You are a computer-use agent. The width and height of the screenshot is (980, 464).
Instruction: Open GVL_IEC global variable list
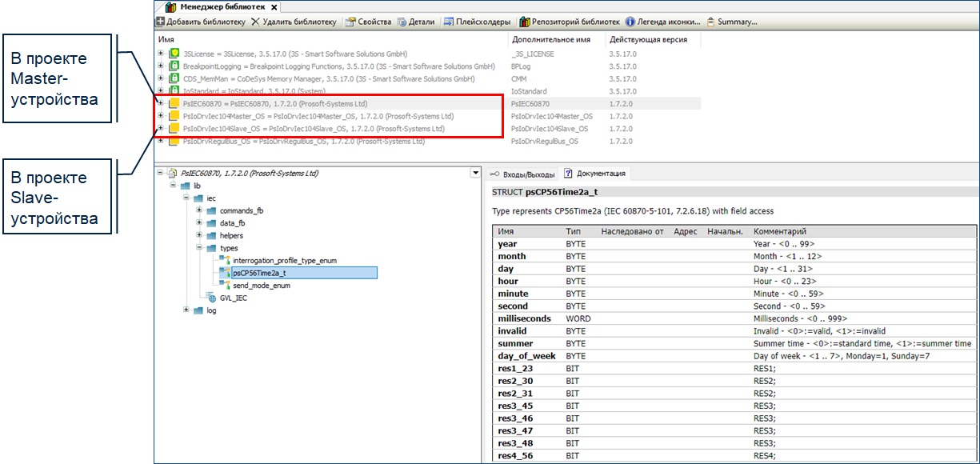coord(233,298)
